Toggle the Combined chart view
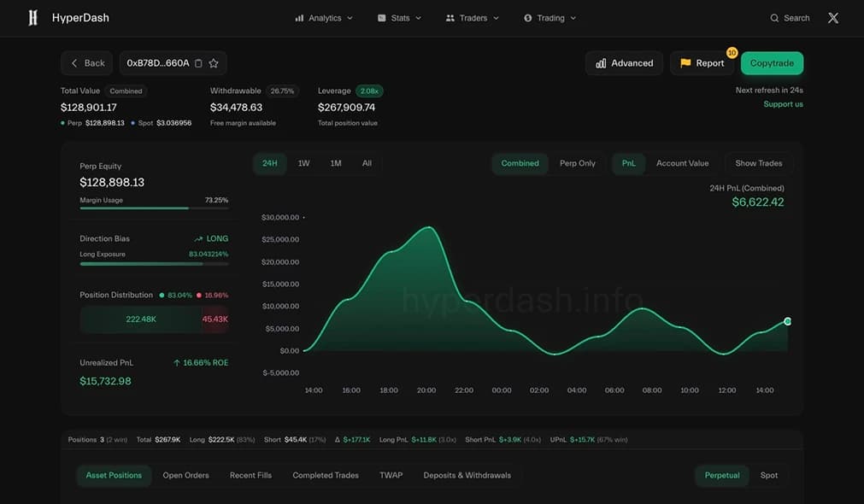The width and height of the screenshot is (864, 504). (520, 162)
